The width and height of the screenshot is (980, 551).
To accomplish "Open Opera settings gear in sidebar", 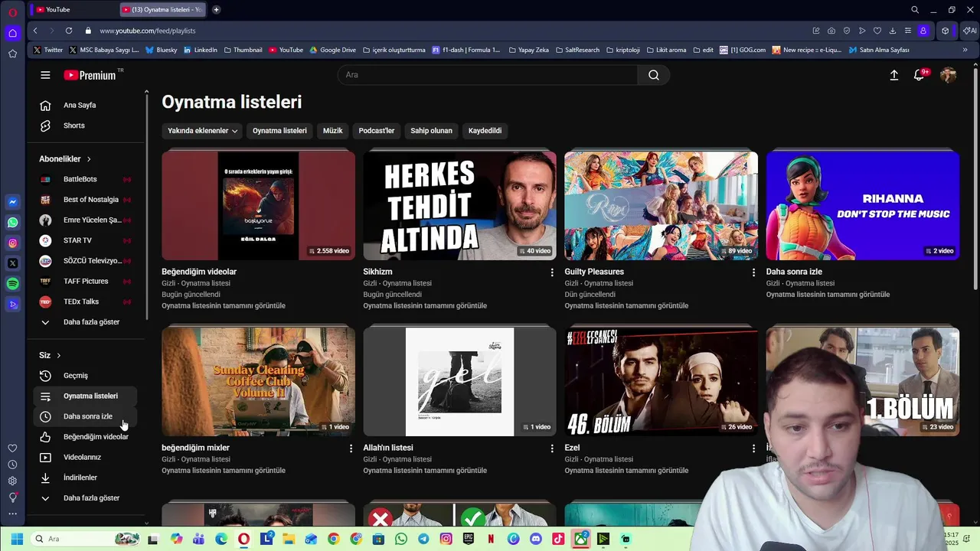I will point(12,481).
